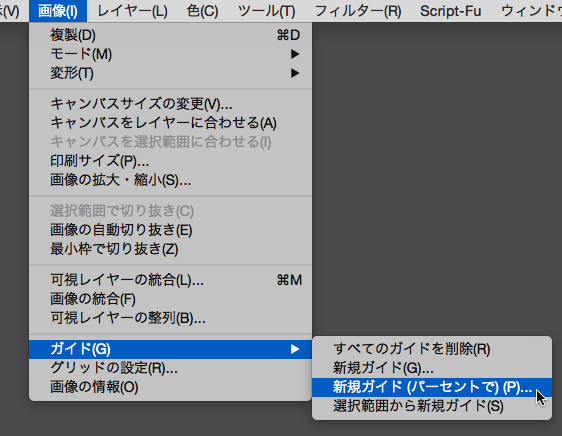Open グリッドの設定(R)... dialog
Image resolution: width=562 pixels, height=436 pixels.
pos(170,368)
